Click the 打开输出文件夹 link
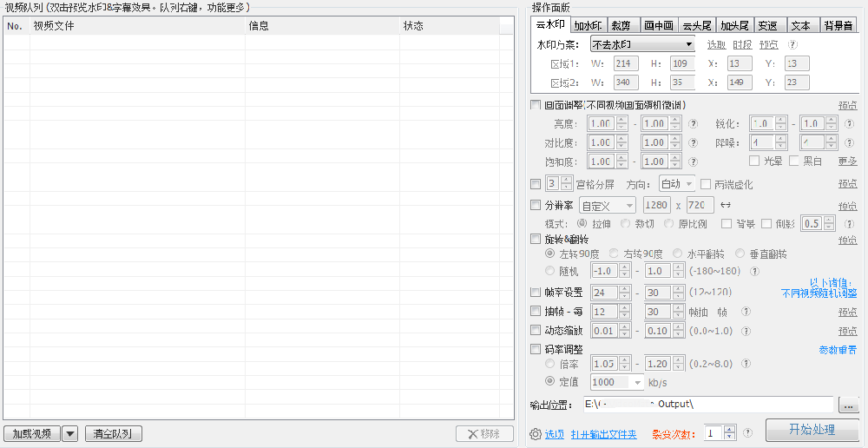Screen dimensions: 868x448 (x=603, y=434)
